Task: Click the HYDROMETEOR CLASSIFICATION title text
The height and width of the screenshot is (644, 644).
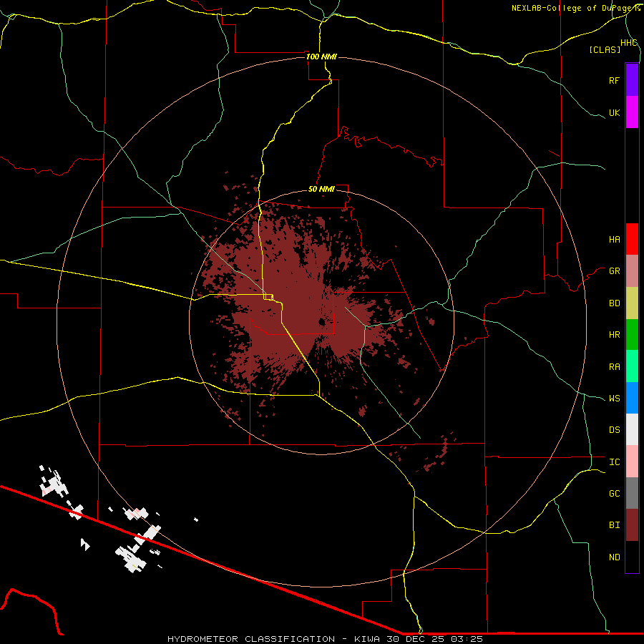Action: [251, 639]
